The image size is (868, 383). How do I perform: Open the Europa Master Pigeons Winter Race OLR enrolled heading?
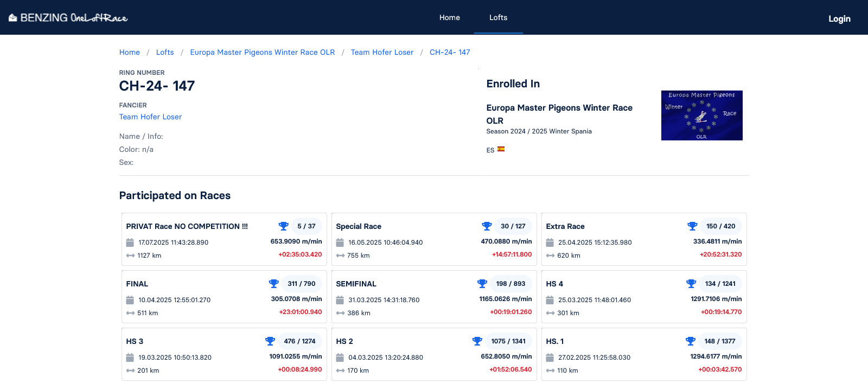[559, 114]
